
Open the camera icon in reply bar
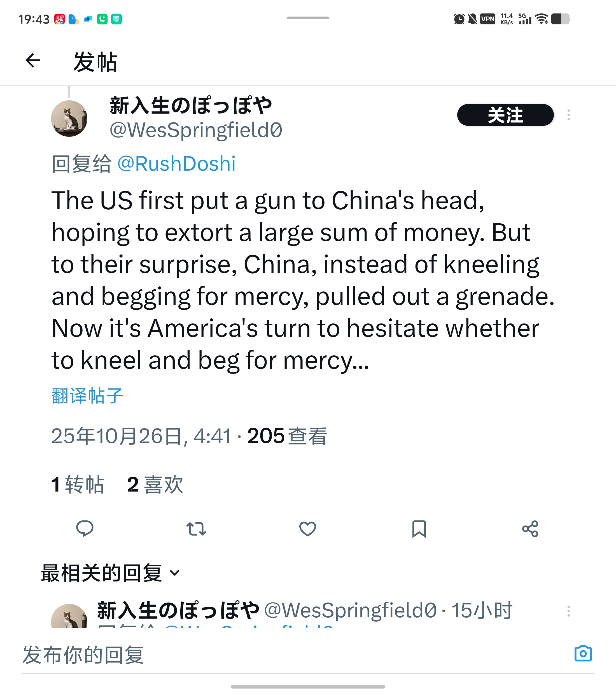click(x=583, y=653)
